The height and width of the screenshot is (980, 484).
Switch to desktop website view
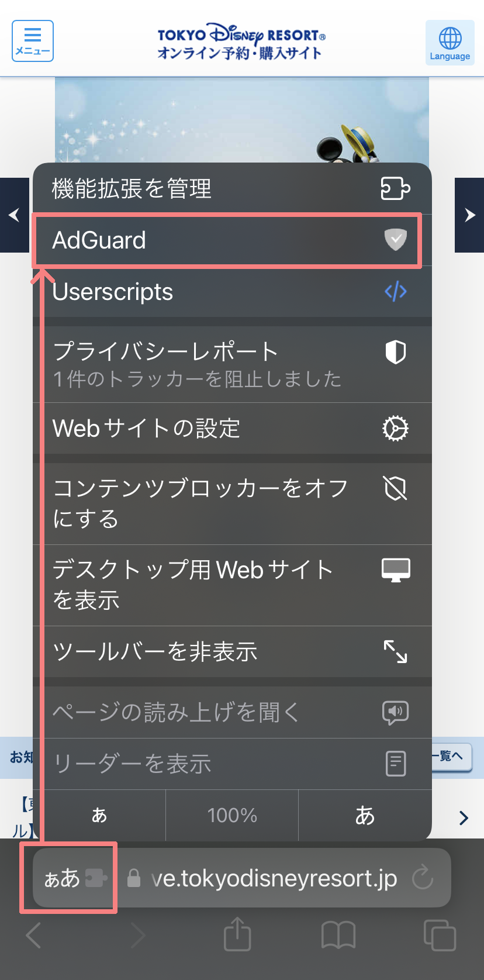(232, 585)
